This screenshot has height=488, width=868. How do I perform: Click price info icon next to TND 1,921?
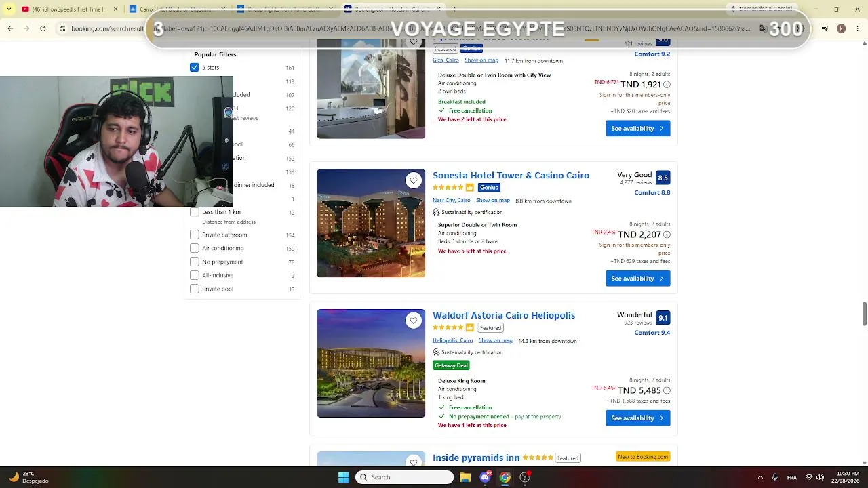pos(667,85)
